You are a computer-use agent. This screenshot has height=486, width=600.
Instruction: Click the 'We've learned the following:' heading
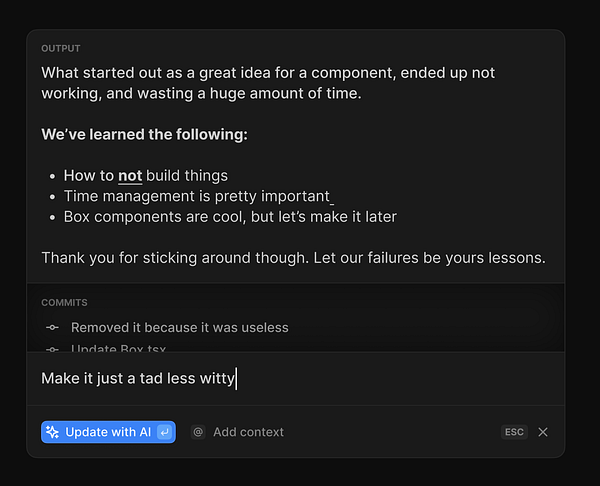tap(144, 134)
